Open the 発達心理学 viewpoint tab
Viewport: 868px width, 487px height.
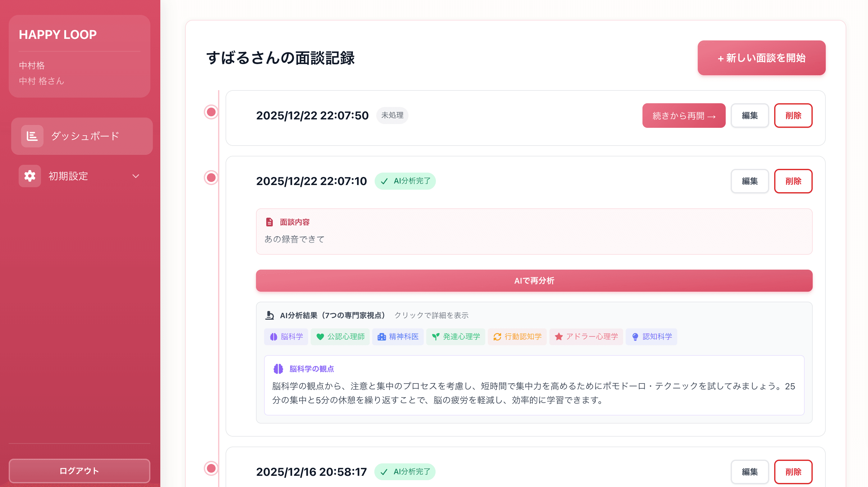[x=455, y=336]
